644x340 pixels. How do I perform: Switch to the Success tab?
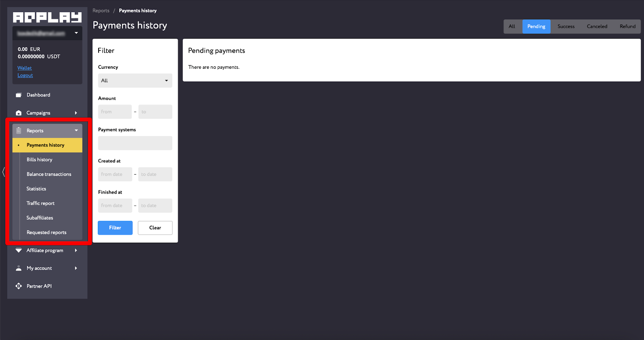point(566,27)
